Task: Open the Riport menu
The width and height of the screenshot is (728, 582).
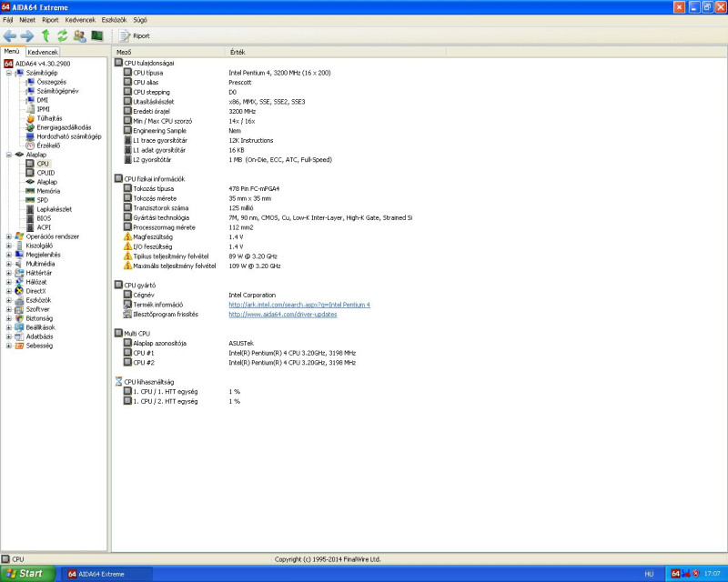Action: [50, 20]
